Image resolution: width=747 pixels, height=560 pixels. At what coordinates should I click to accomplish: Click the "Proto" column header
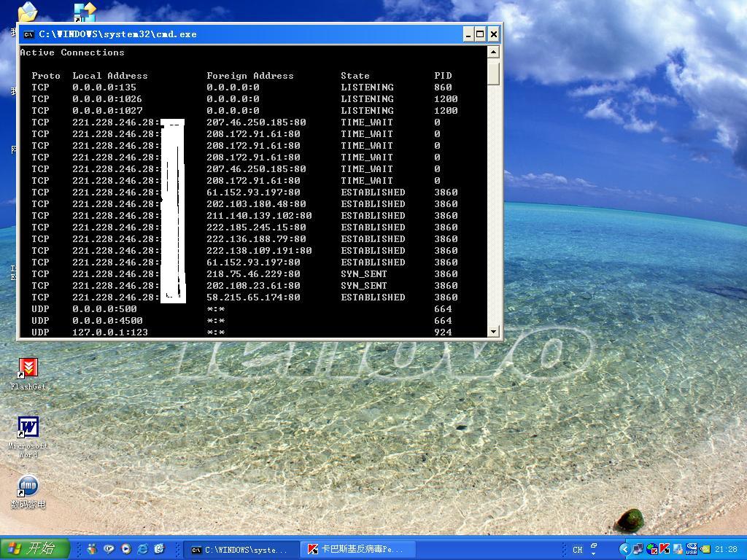(x=46, y=76)
